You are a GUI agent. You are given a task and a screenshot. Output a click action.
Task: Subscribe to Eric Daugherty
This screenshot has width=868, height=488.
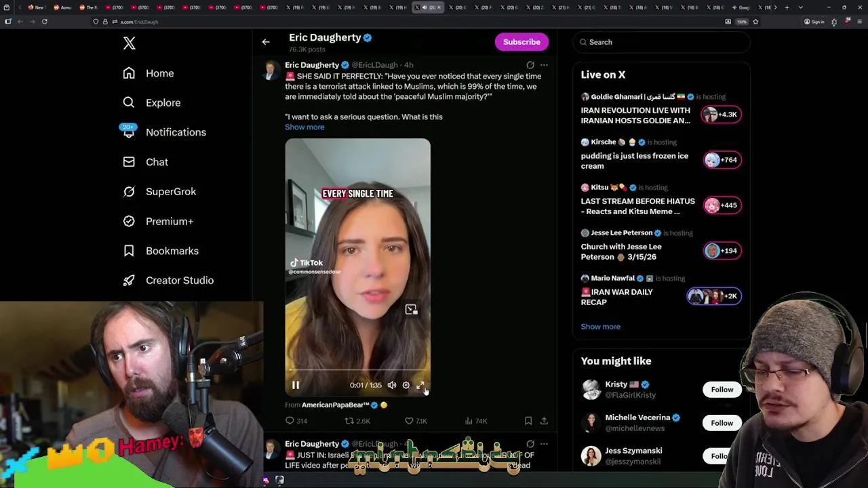[x=521, y=42]
